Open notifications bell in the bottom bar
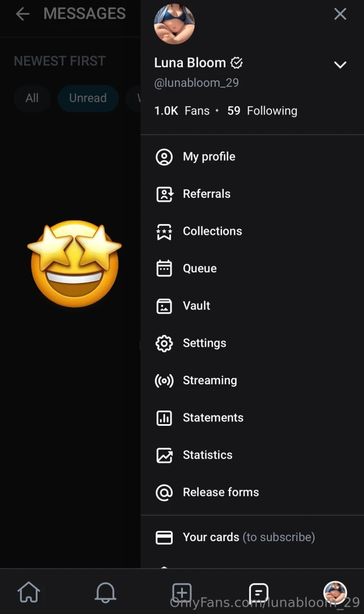This screenshot has width=364, height=614. [x=105, y=592]
